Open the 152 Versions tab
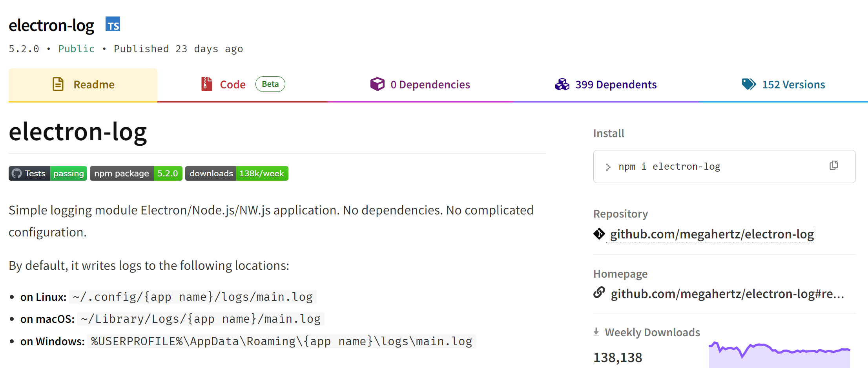The width and height of the screenshot is (868, 368). [x=783, y=85]
